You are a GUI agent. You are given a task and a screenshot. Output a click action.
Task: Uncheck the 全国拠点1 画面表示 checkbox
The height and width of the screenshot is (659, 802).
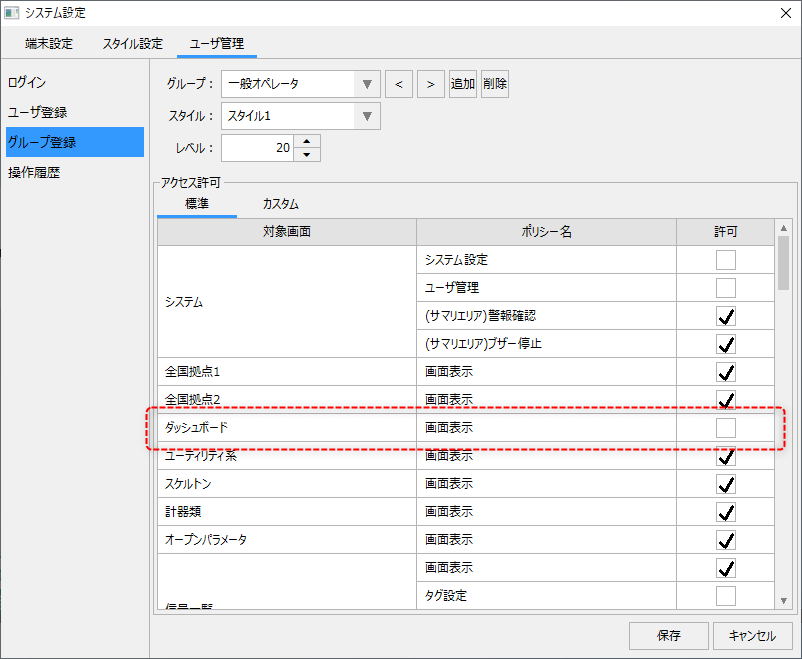pos(726,372)
